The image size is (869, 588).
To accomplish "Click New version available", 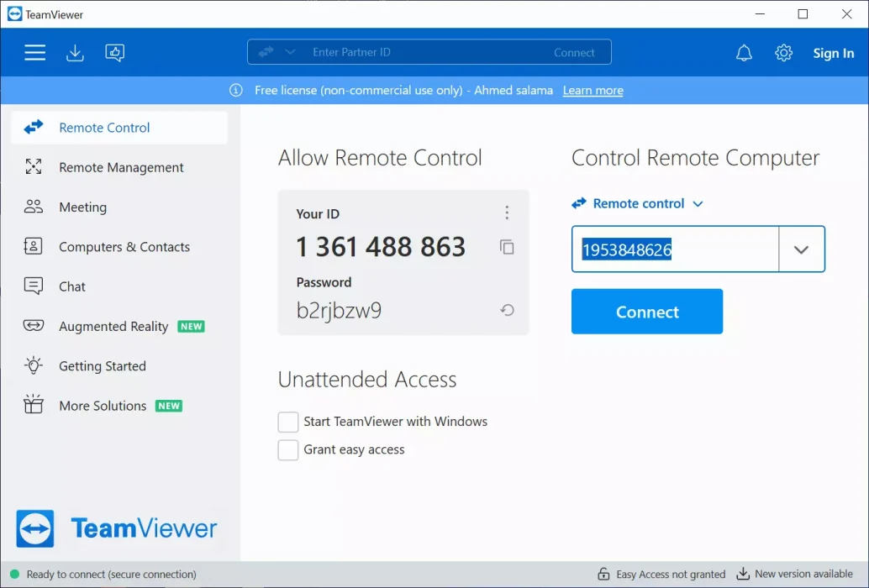I will (x=803, y=575).
